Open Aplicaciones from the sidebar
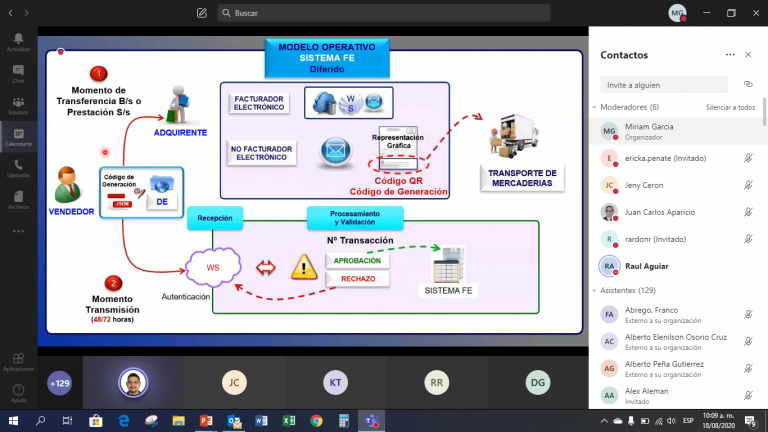Screen dimensions: 768x432 18,361
